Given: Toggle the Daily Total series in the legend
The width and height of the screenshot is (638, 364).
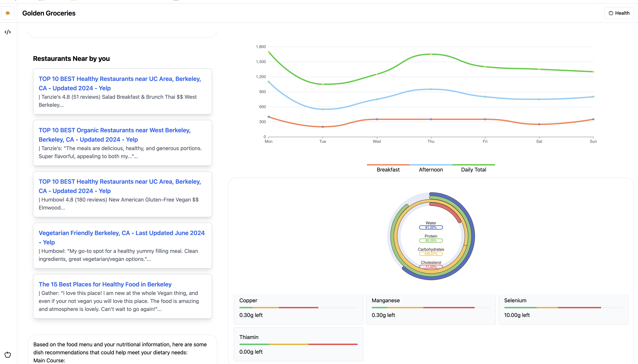Looking at the screenshot, I should [473, 169].
